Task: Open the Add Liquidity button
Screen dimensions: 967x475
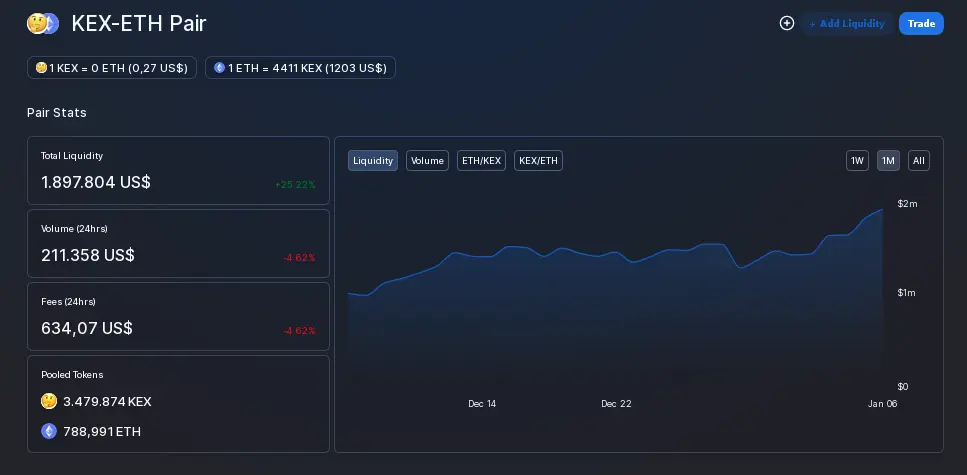Action: click(847, 23)
